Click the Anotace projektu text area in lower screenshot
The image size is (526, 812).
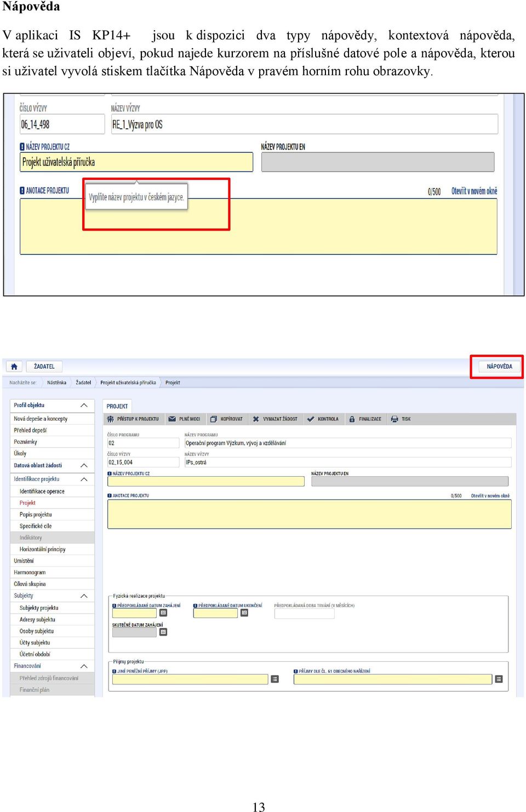pos(310,513)
